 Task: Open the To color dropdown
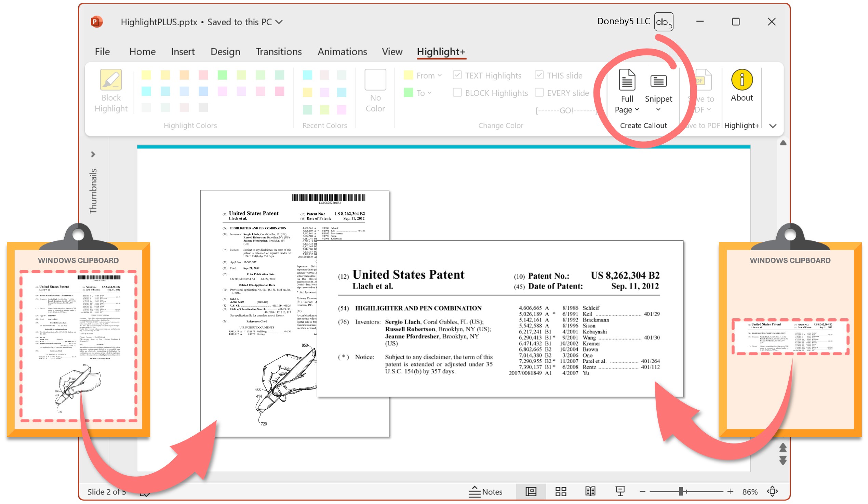[x=418, y=93]
